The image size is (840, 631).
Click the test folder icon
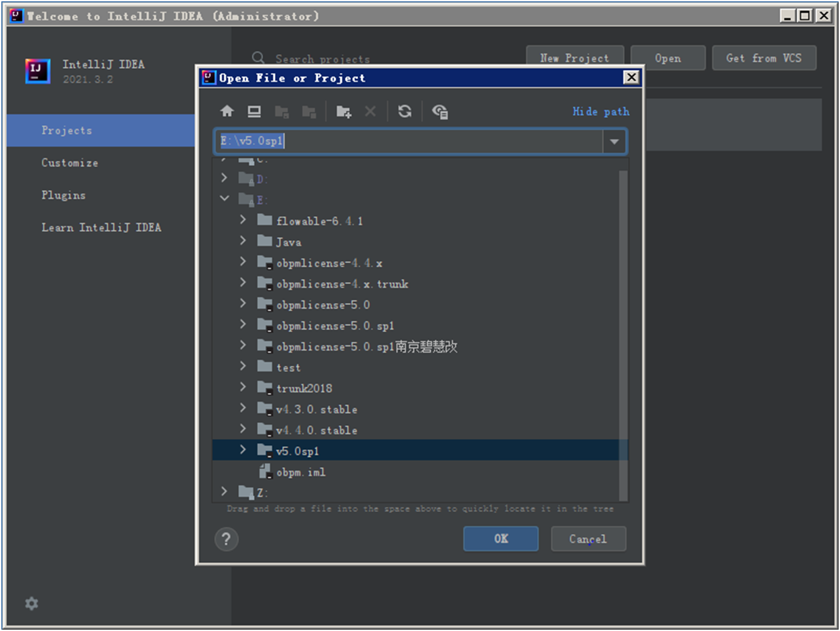[265, 367]
